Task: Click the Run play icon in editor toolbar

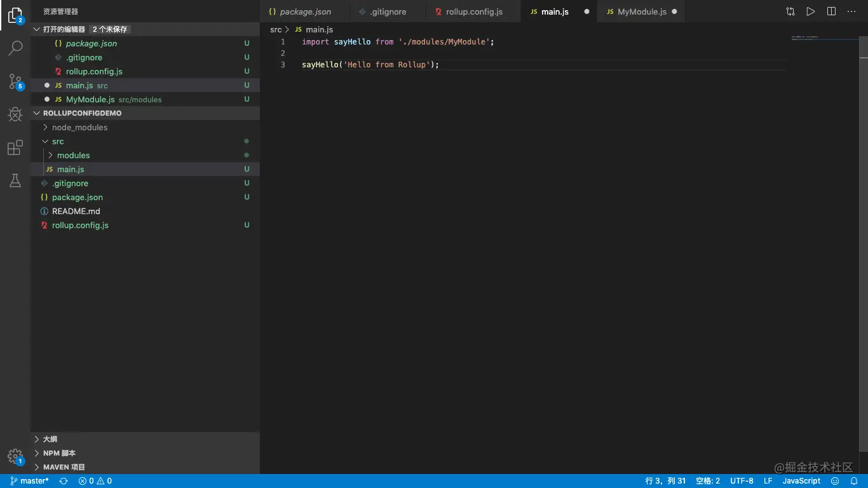Action: (810, 11)
